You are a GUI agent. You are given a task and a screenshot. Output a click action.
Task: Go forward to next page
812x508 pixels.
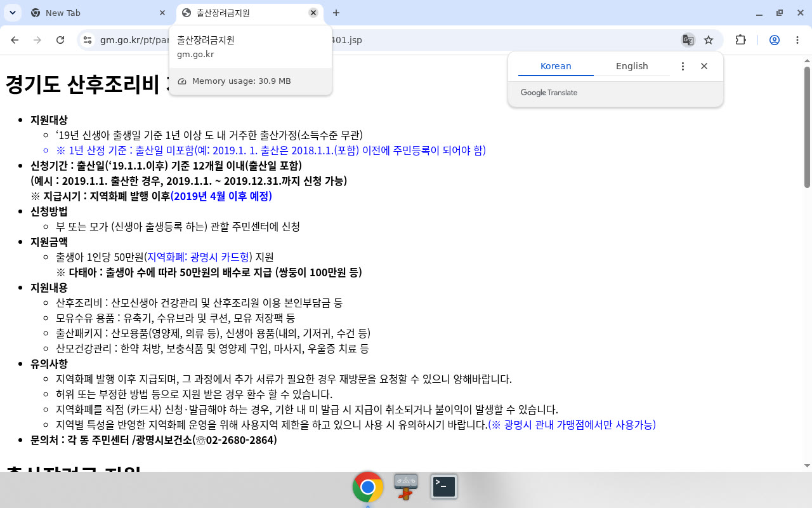pos(37,40)
